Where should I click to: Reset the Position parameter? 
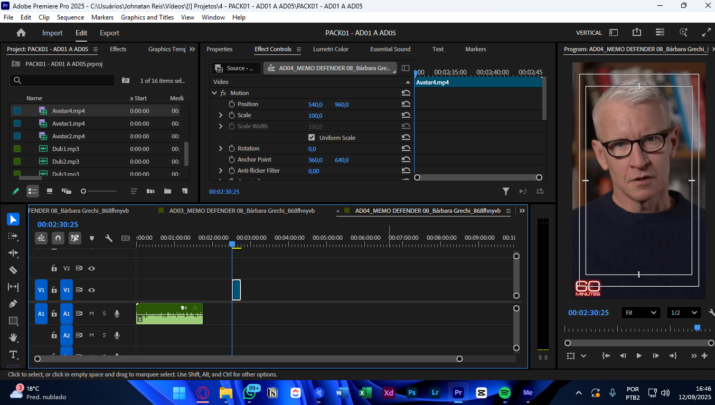pos(406,104)
